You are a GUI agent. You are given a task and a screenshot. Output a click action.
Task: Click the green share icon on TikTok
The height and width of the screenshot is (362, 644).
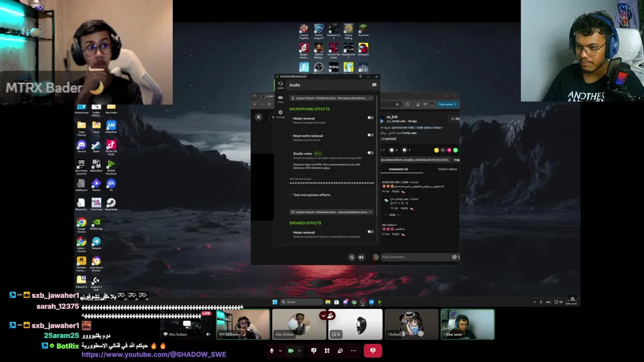click(x=455, y=150)
